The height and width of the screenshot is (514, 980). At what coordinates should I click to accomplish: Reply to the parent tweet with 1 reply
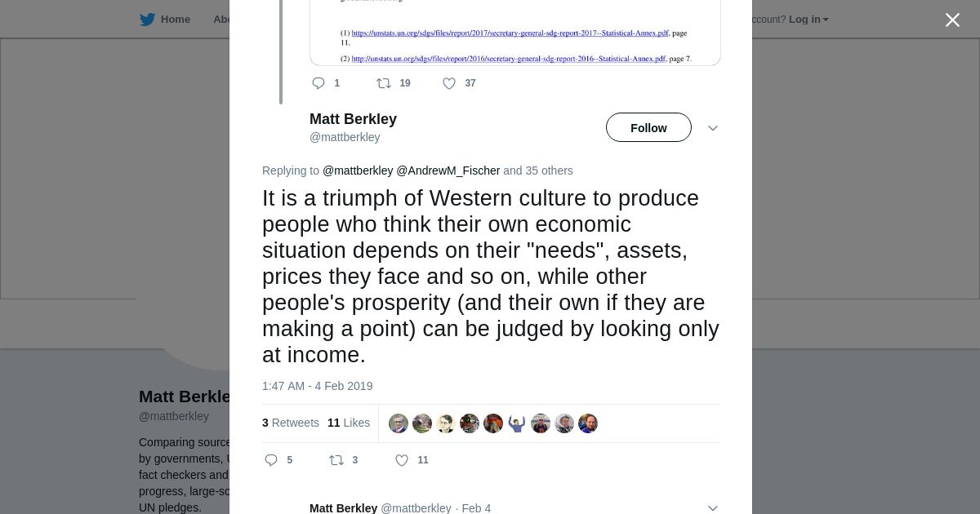(318, 83)
